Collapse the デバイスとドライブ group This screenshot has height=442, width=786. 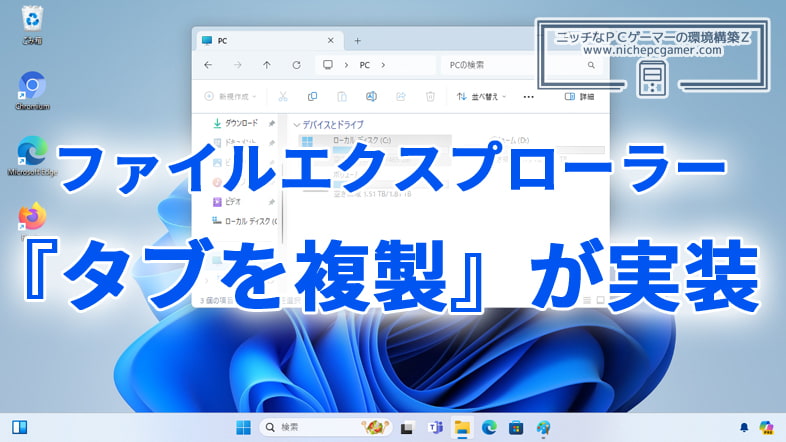[x=297, y=125]
